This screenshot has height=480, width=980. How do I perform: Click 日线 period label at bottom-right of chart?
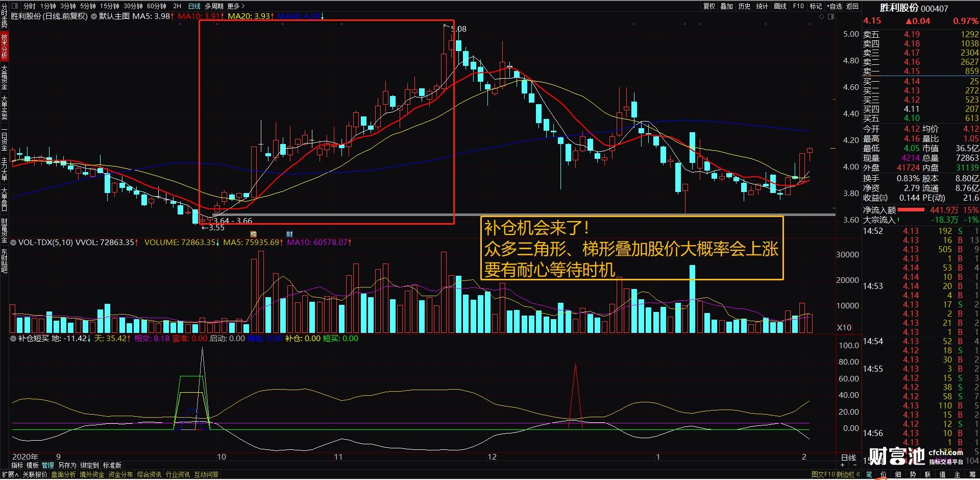(848, 458)
